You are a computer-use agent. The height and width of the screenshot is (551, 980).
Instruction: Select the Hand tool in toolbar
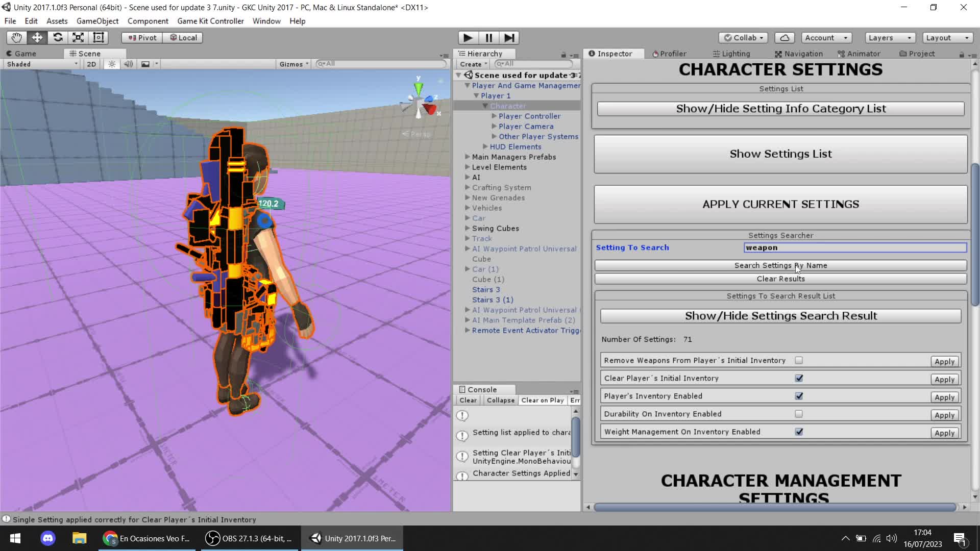(x=16, y=38)
